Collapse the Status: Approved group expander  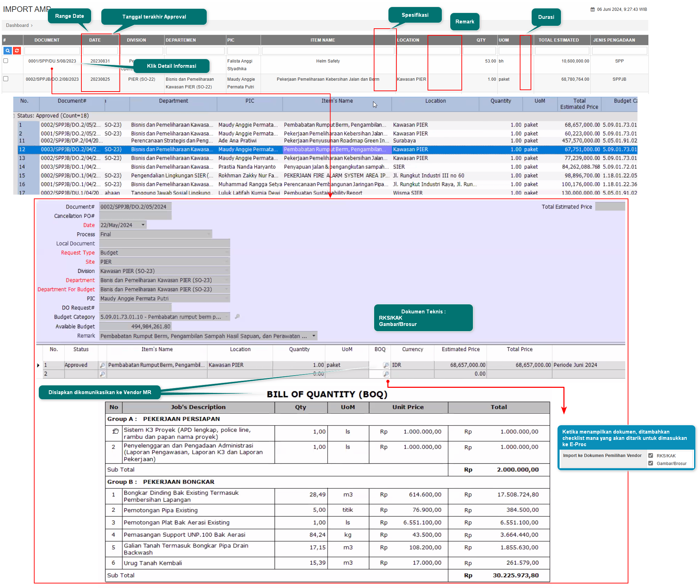14,116
